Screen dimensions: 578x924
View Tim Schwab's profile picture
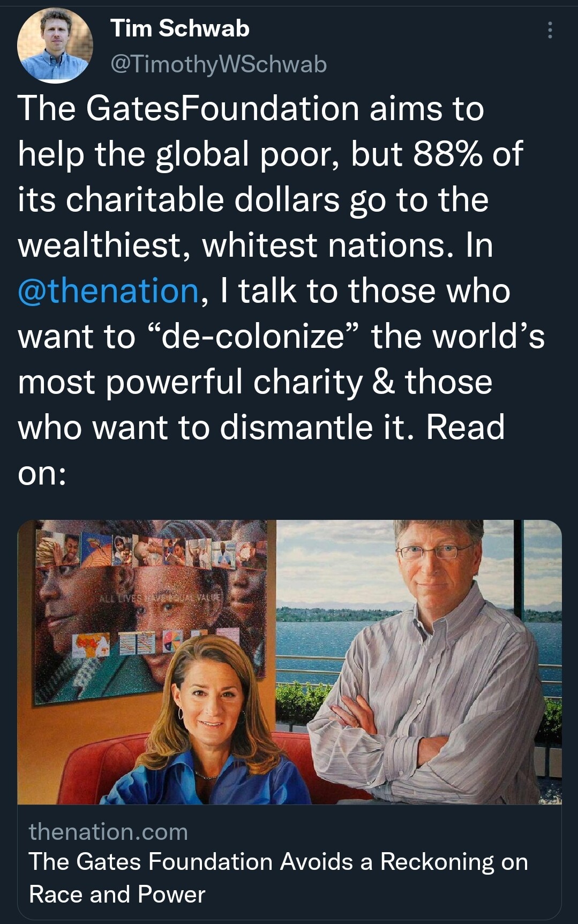click(x=56, y=46)
